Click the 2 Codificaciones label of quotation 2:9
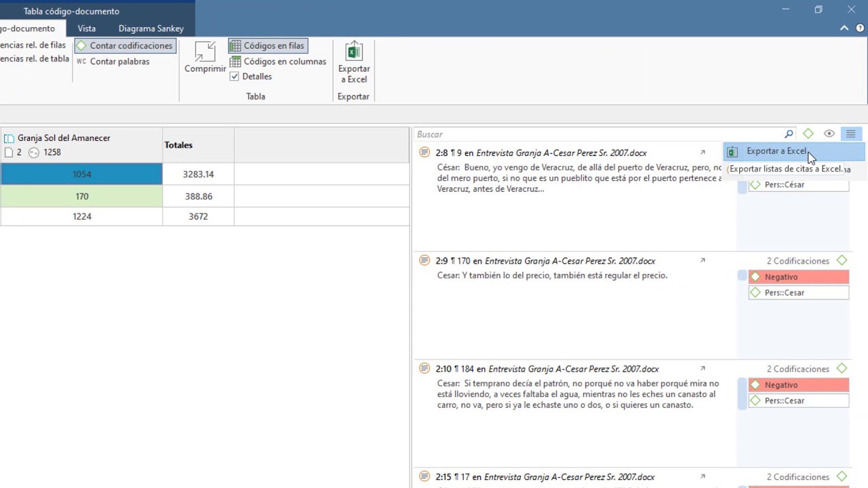This screenshot has width=868, height=488. coord(797,261)
